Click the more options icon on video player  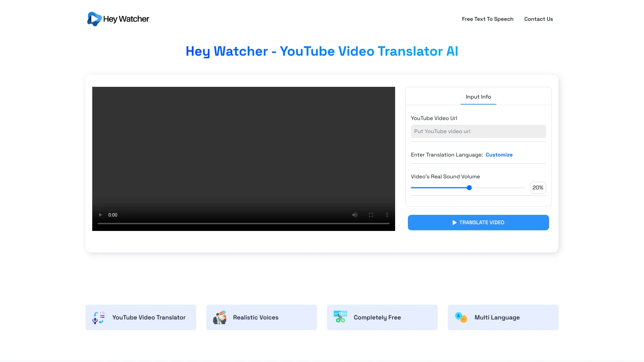point(387,215)
